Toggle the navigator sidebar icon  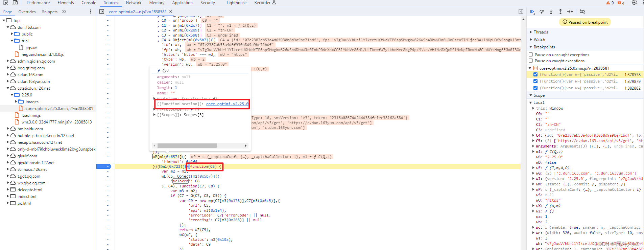pyautogui.click(x=102, y=12)
